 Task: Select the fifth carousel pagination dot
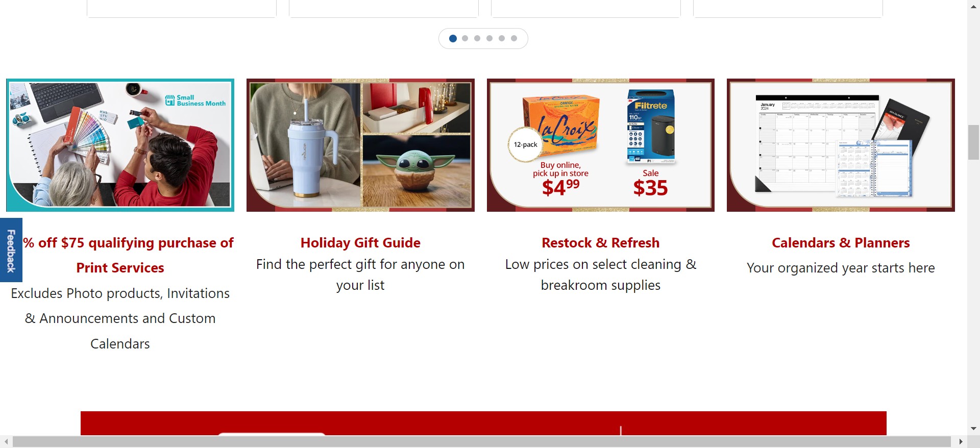(x=502, y=38)
